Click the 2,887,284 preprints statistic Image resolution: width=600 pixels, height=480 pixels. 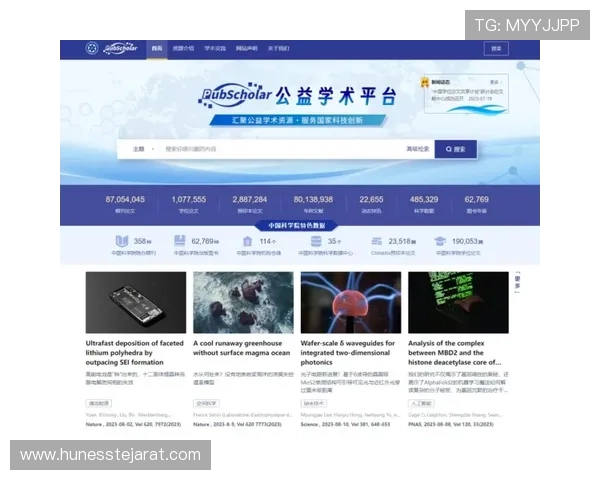click(x=249, y=204)
